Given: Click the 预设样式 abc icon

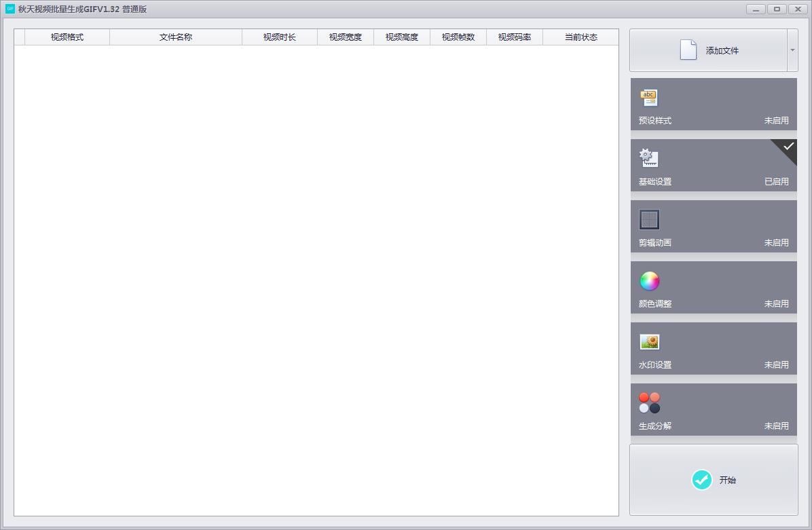Looking at the screenshot, I should [648, 97].
